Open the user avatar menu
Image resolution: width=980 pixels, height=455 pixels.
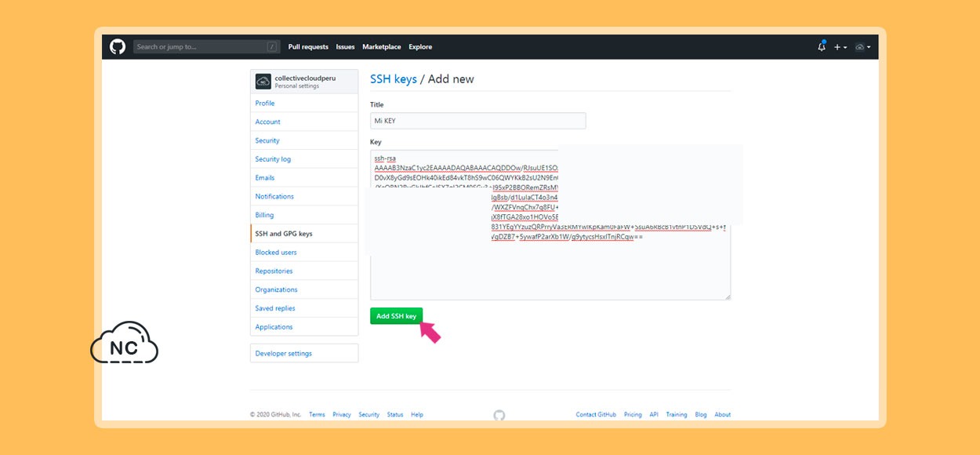coord(862,47)
